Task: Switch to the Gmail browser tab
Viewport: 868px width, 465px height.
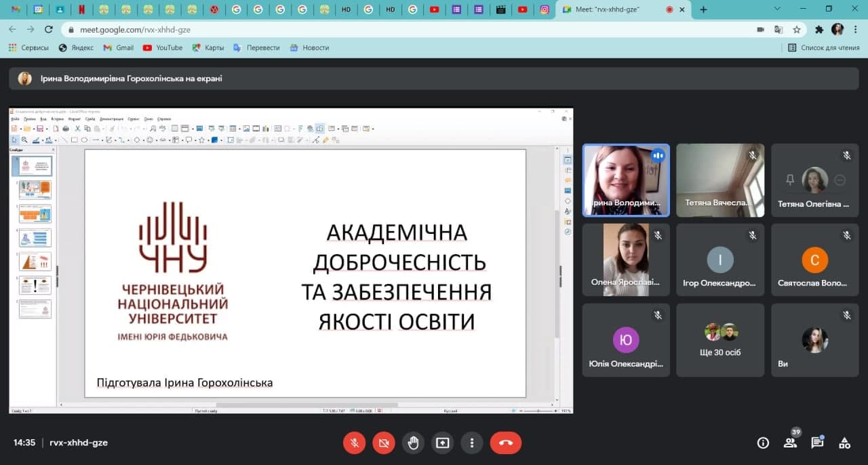Action: click(x=16, y=9)
